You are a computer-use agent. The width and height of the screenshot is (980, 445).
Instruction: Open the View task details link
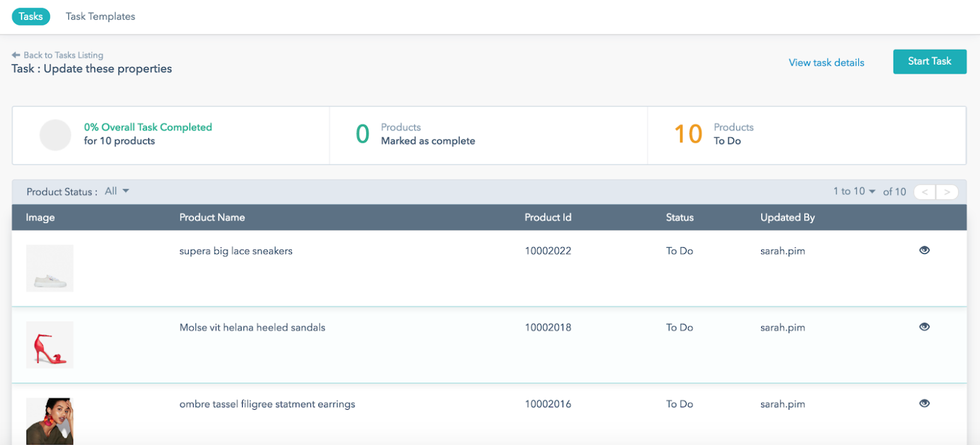826,62
